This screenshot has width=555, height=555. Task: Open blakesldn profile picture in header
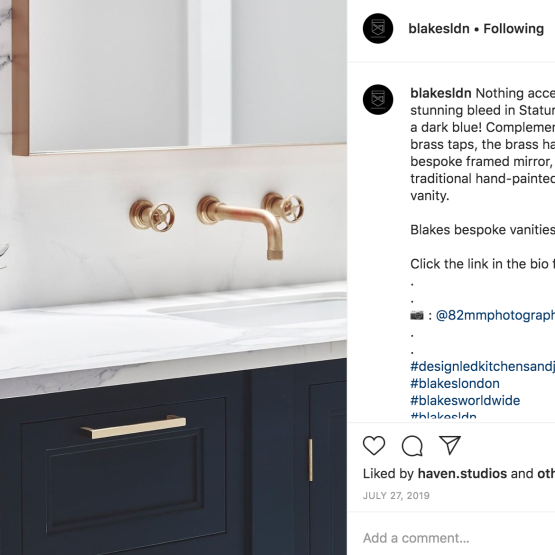(x=378, y=28)
